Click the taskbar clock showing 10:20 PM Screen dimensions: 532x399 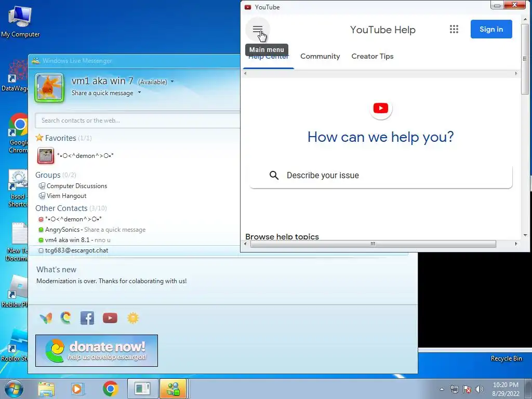point(506,385)
